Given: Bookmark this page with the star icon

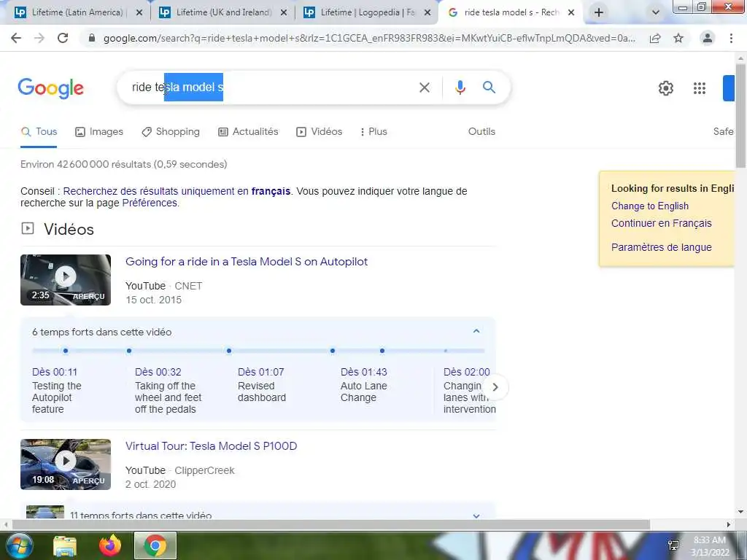Looking at the screenshot, I should point(678,38).
